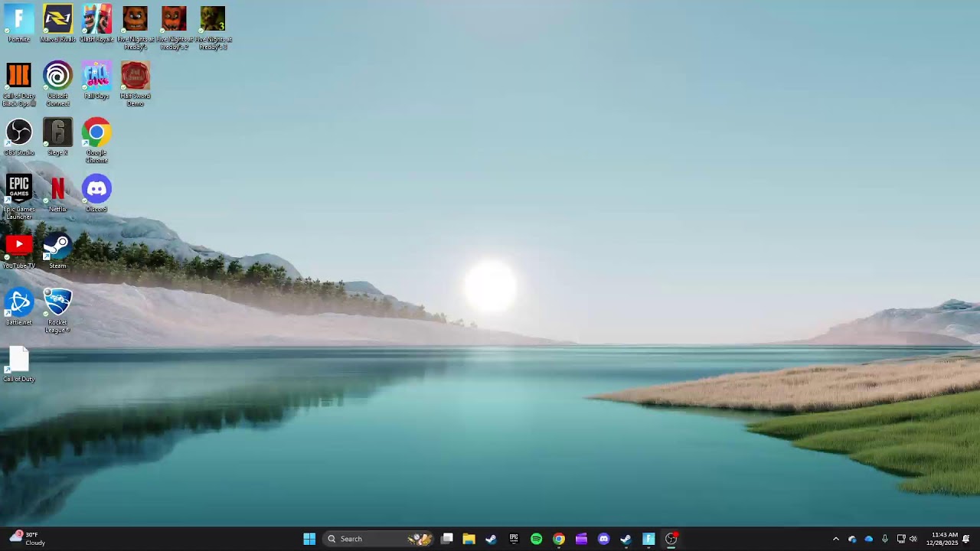Select the Marvel Rivals desktop icon
This screenshot has width=980, height=551.
point(57,24)
